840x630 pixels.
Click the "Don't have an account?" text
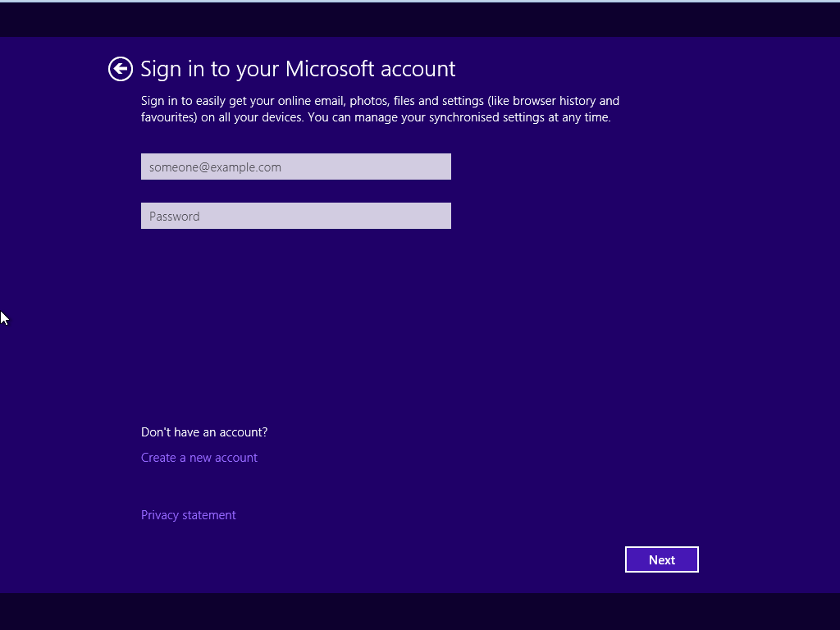204,432
